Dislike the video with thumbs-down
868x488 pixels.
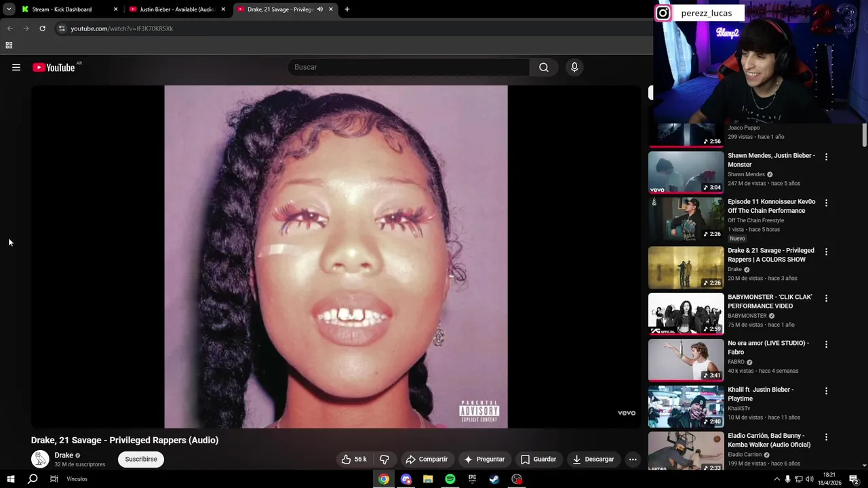(x=384, y=459)
